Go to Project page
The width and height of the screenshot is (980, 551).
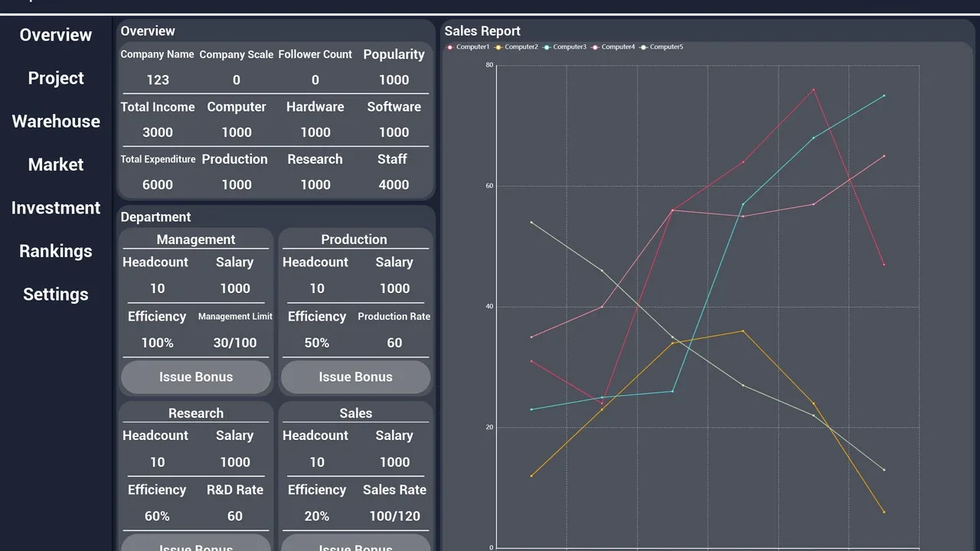pyautogui.click(x=56, y=78)
